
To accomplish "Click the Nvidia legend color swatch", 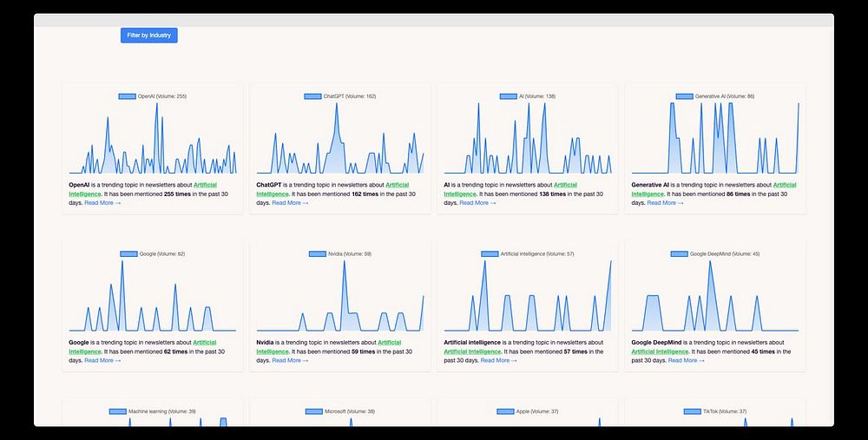I will coord(317,254).
